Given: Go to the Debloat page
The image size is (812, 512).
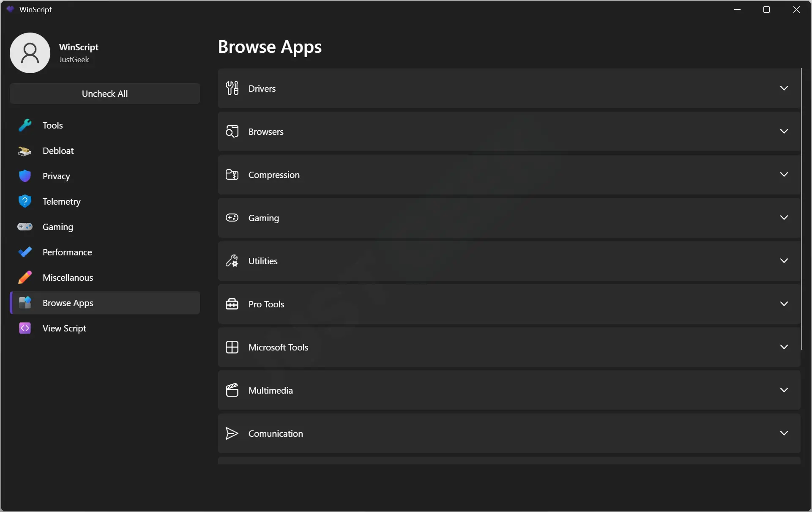Looking at the screenshot, I should (105, 151).
